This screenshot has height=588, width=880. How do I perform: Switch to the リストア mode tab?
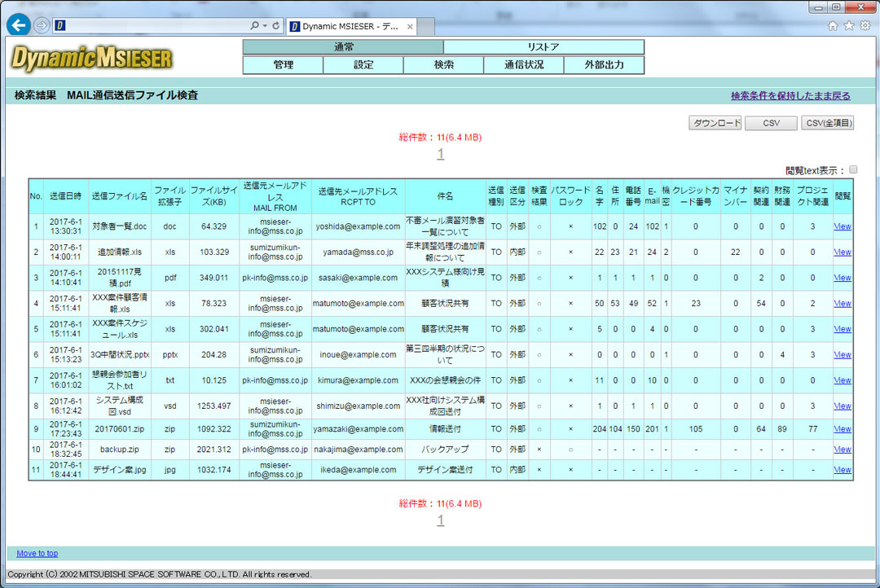(543, 47)
